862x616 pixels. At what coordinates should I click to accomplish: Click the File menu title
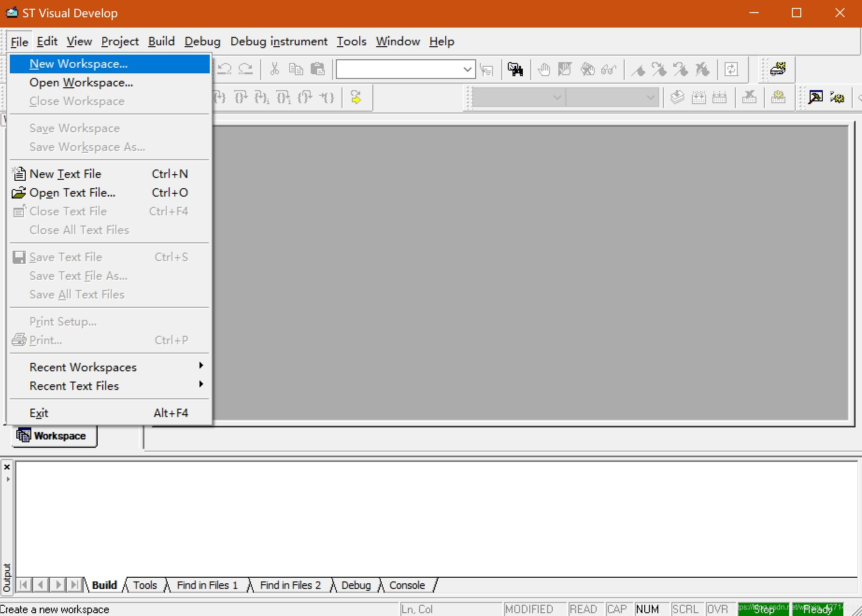coord(20,42)
